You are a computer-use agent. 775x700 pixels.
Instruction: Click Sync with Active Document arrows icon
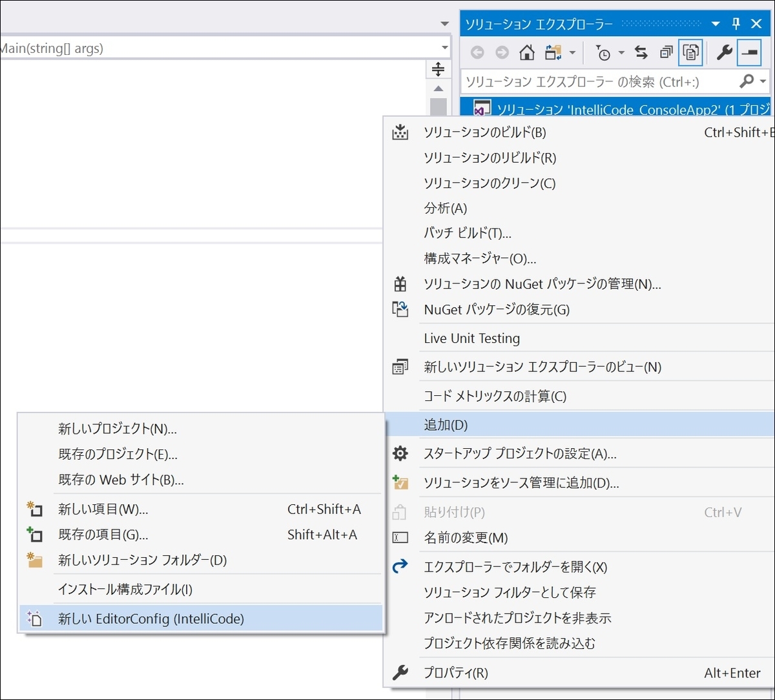[641, 53]
